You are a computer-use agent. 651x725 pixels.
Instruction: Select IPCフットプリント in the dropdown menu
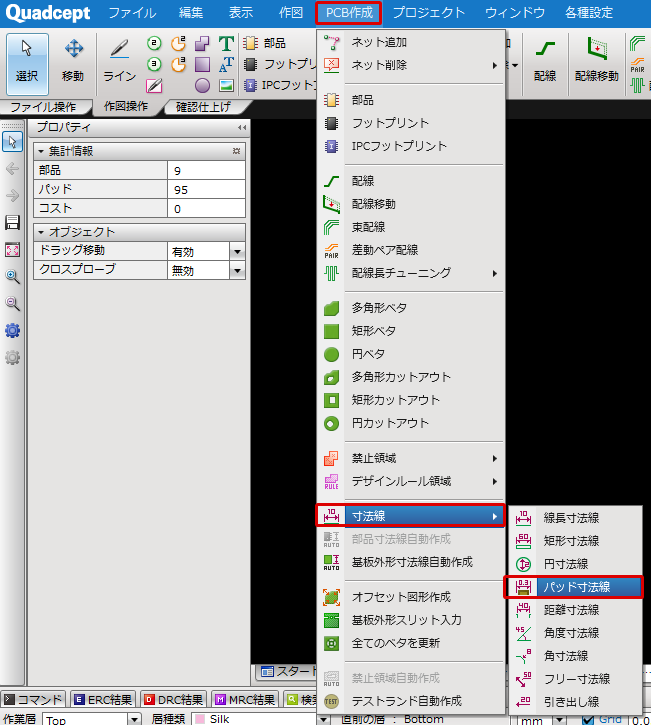click(x=411, y=146)
